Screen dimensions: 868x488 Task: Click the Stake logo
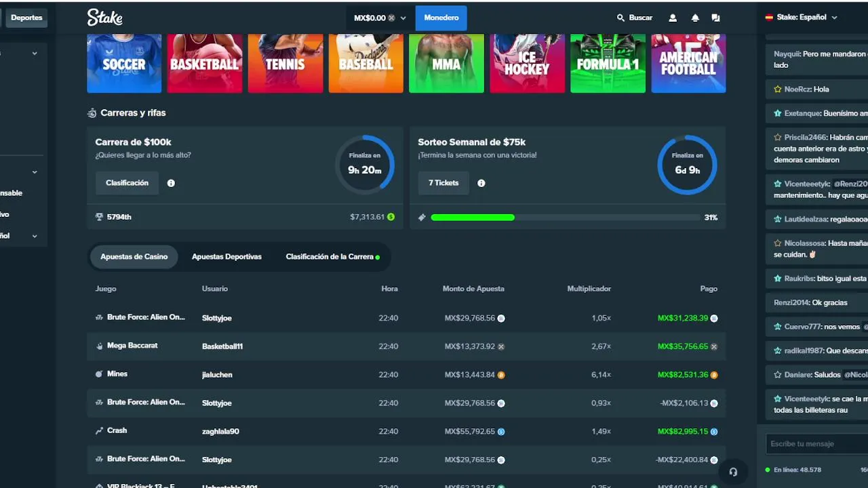pyautogui.click(x=104, y=18)
